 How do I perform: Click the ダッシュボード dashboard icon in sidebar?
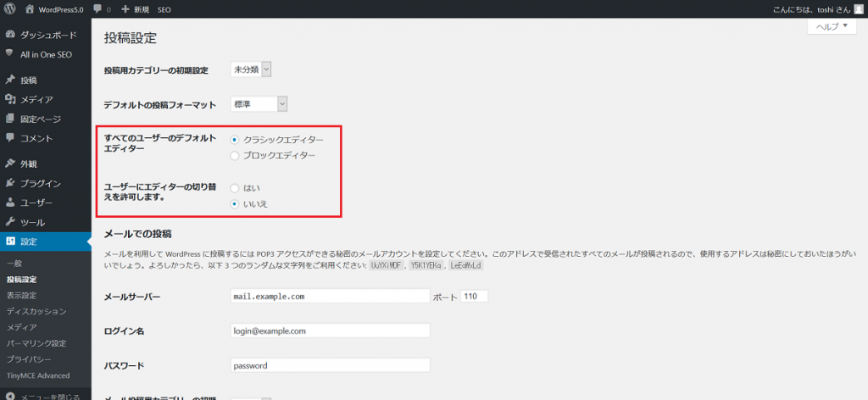point(9,36)
